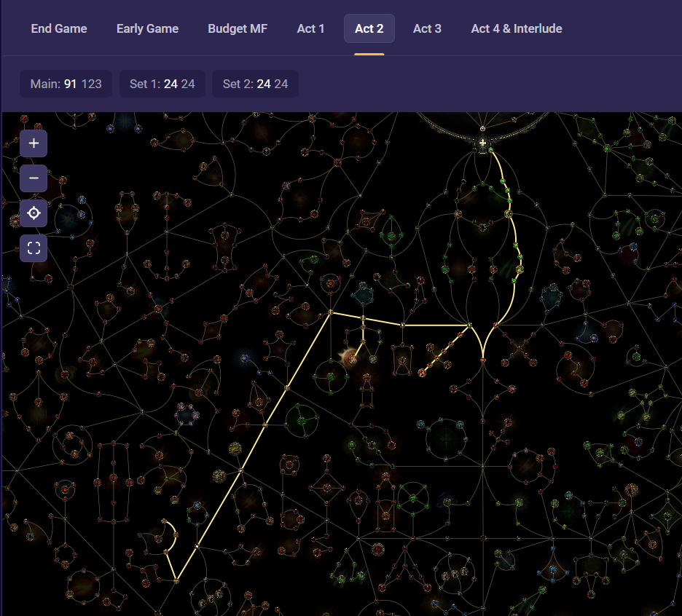This screenshot has height=616, width=682.
Task: Choose the Set 2 weapon passive set
Action: click(x=255, y=84)
